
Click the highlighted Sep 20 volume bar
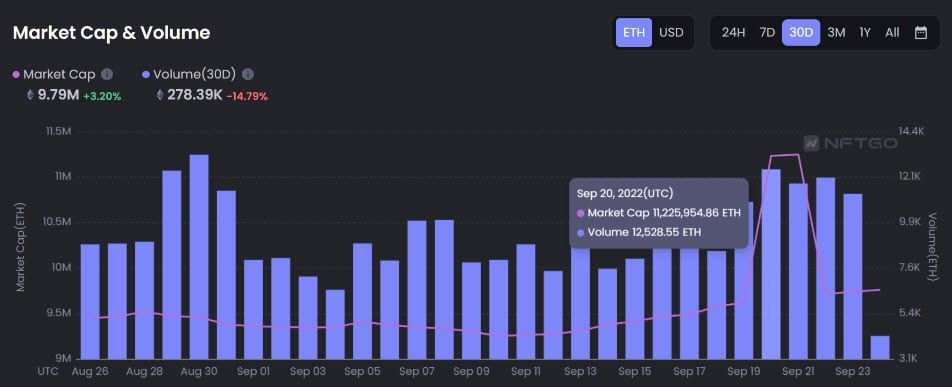click(x=771, y=264)
